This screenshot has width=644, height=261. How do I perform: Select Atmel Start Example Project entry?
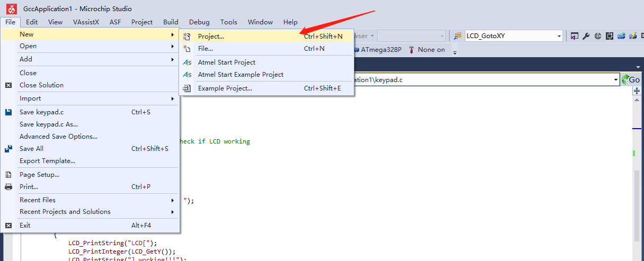click(x=267, y=74)
